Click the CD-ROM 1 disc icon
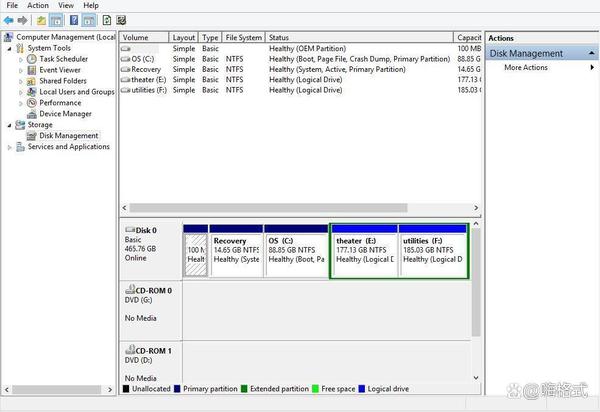Viewport: 600px width, 412px height. click(x=130, y=349)
